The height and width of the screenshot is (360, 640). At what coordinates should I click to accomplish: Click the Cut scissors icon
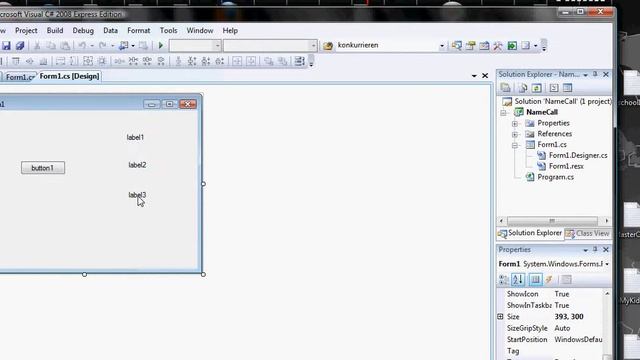37,46
